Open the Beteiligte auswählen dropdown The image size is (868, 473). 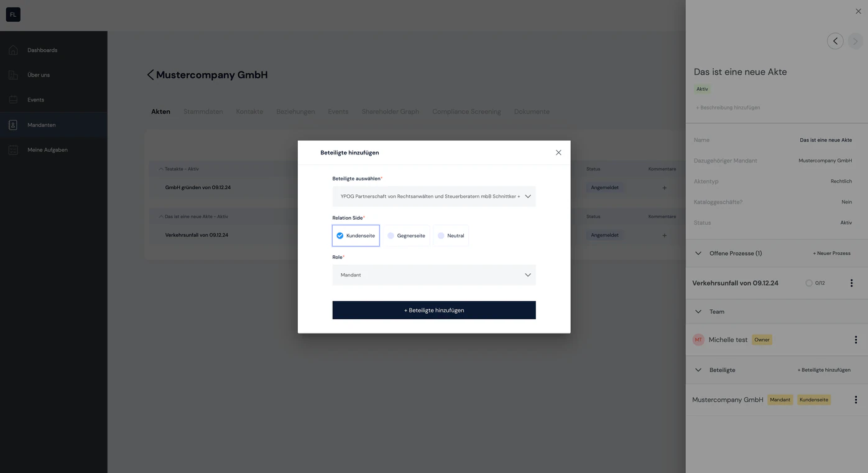434,197
